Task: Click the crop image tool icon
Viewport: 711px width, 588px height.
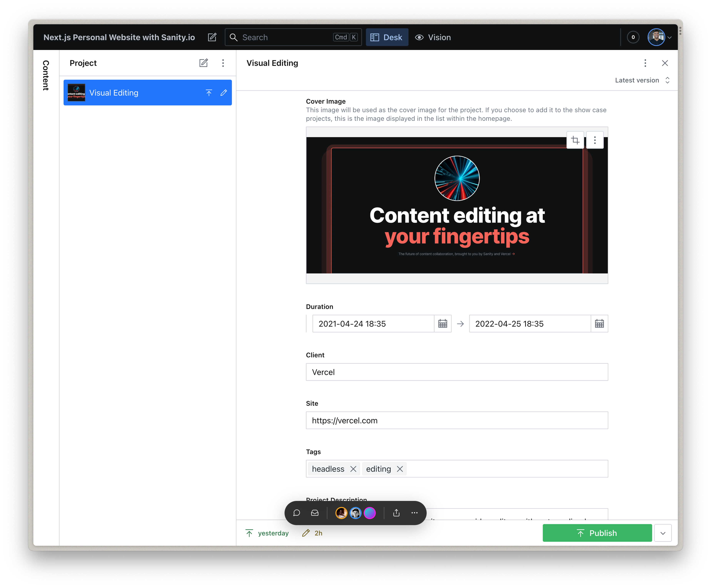Action: [575, 140]
